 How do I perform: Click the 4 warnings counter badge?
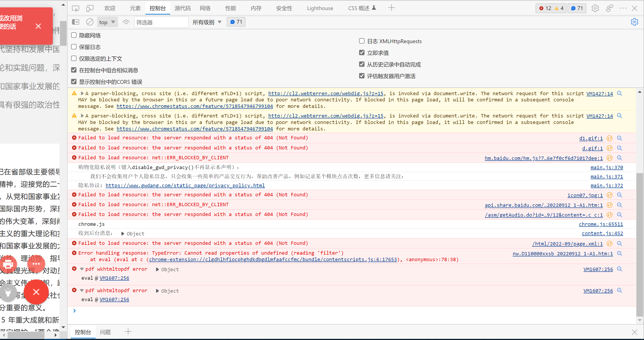(x=559, y=8)
